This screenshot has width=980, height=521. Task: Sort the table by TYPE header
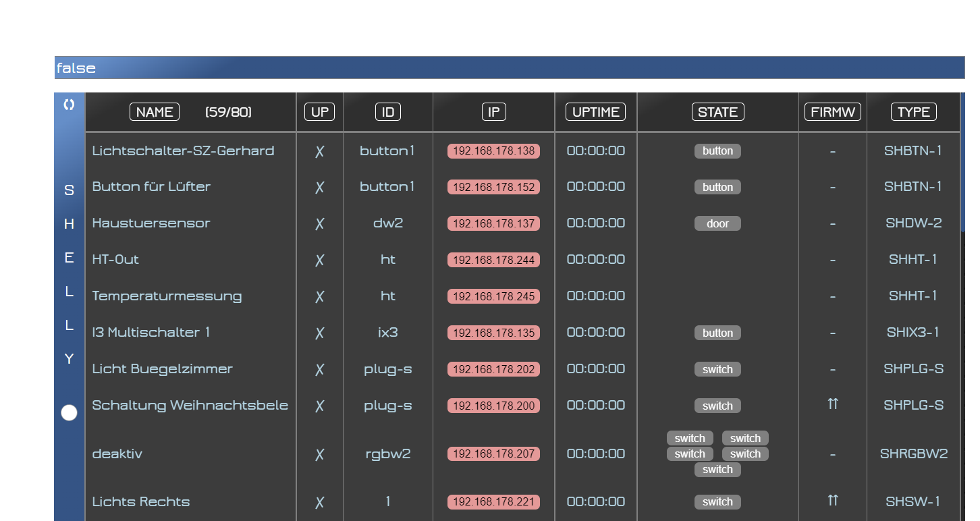913,112
